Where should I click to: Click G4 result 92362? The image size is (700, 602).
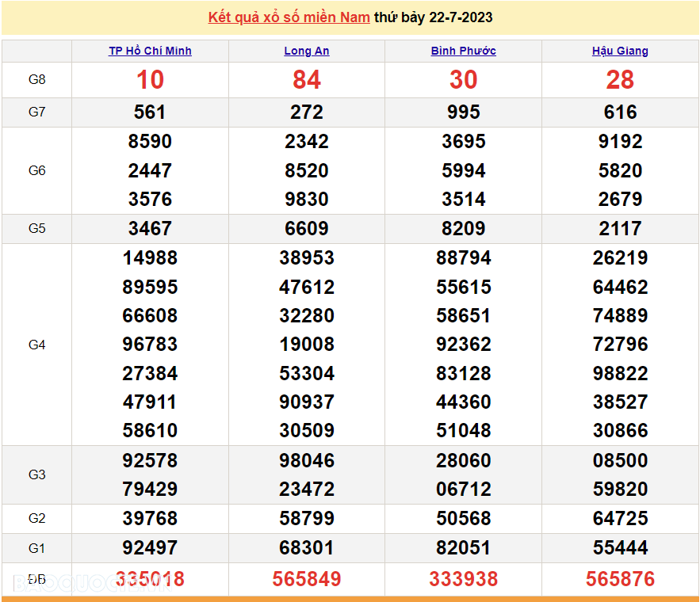(x=464, y=344)
